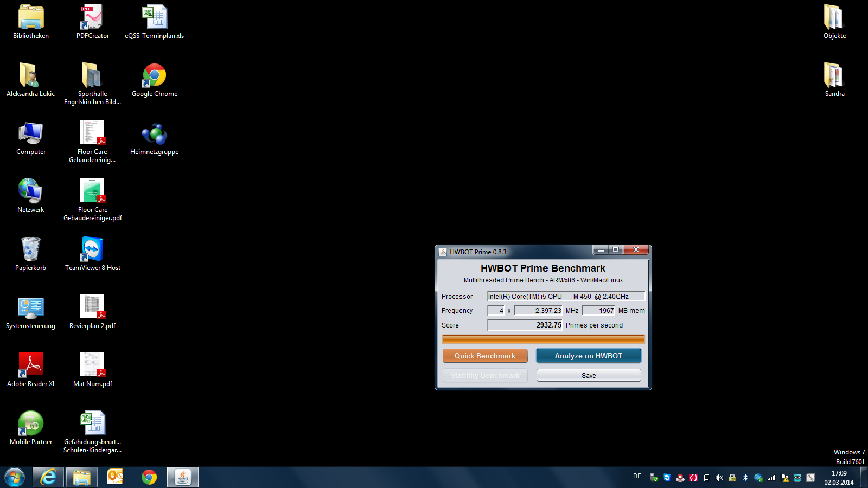Select Aleksandra Lukic user folder icon
The height and width of the screenshot is (488, 868).
click(31, 80)
